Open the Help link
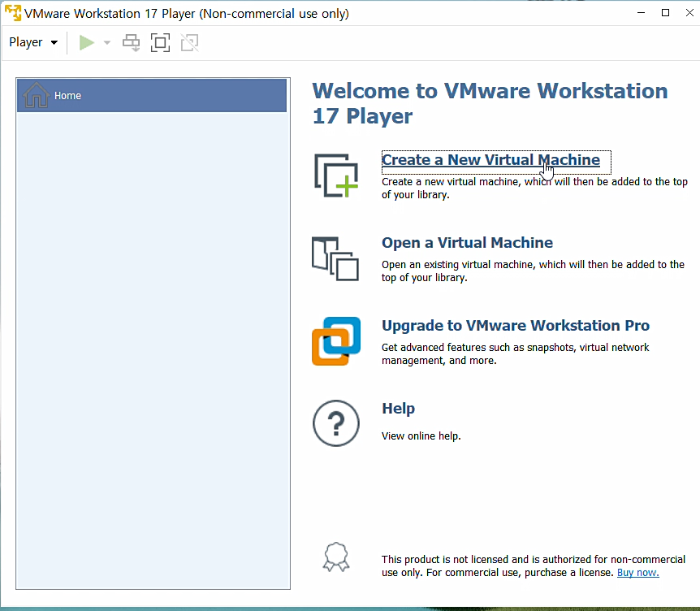Screen dimensions: 700x611 click(398, 409)
